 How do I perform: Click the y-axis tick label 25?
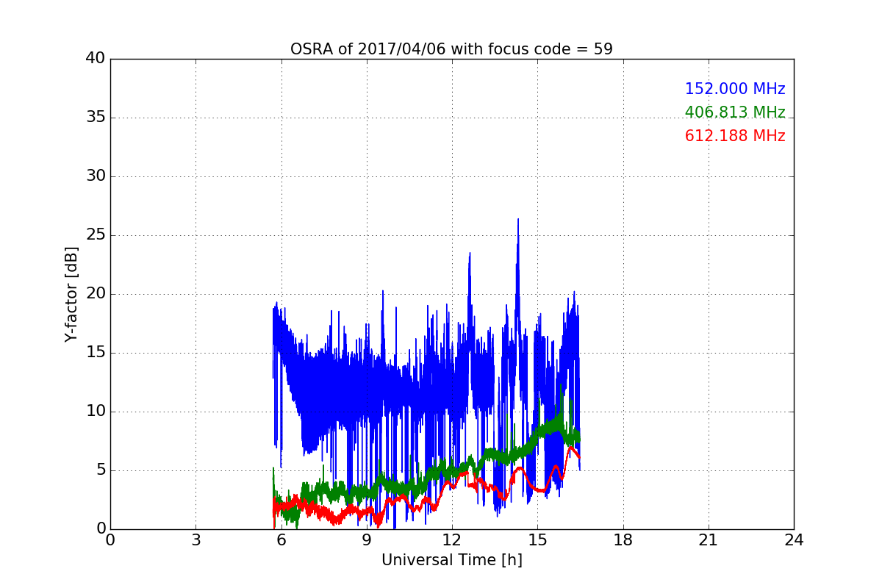click(95, 235)
